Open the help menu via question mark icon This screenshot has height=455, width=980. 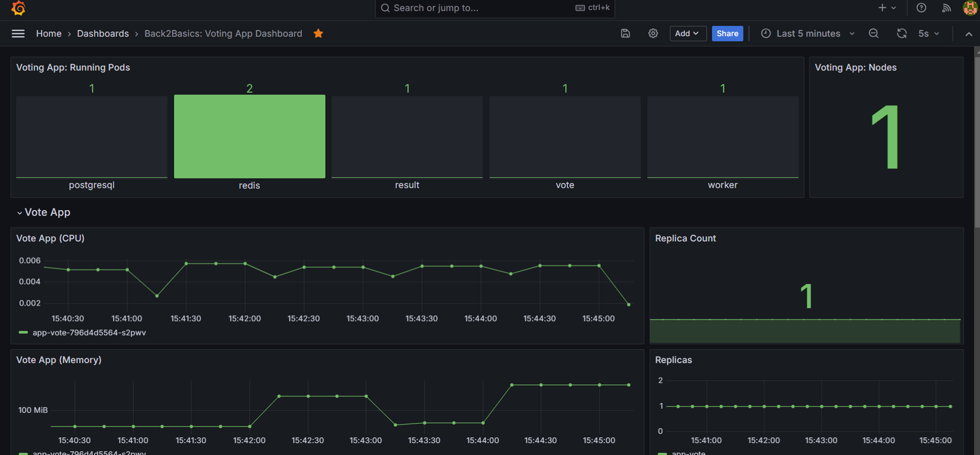tap(921, 8)
